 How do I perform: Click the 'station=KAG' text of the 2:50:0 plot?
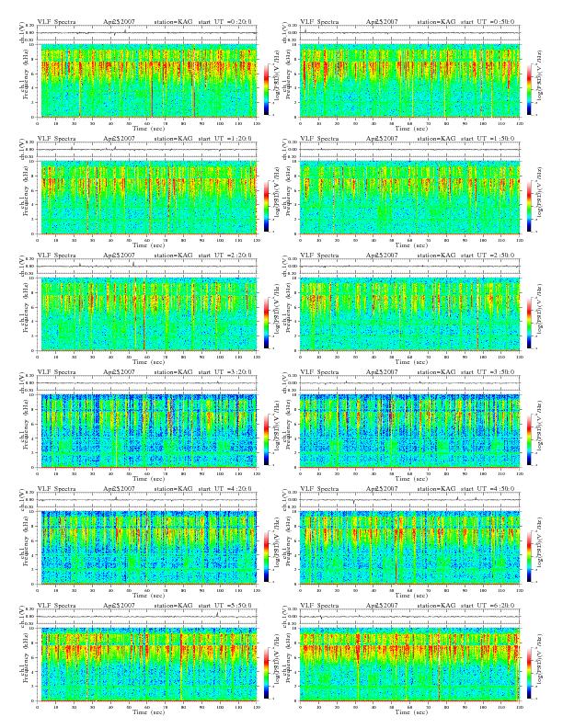pos(436,255)
